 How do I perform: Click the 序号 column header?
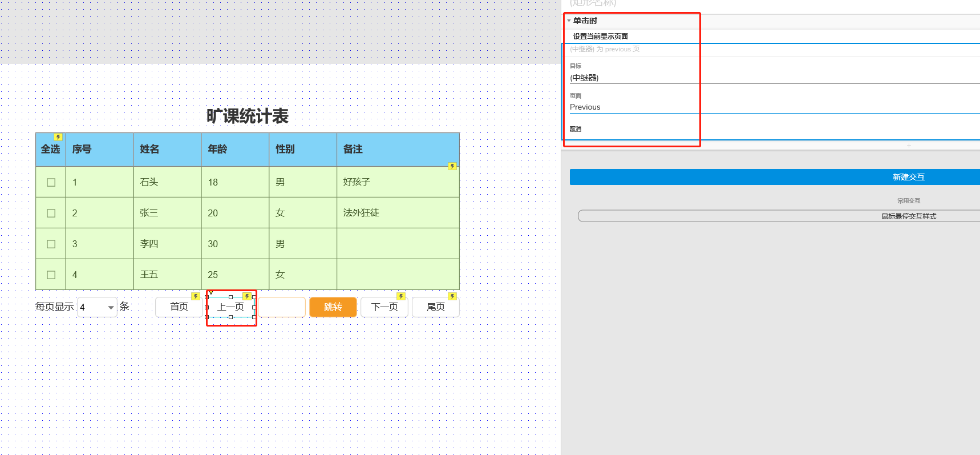coord(100,150)
